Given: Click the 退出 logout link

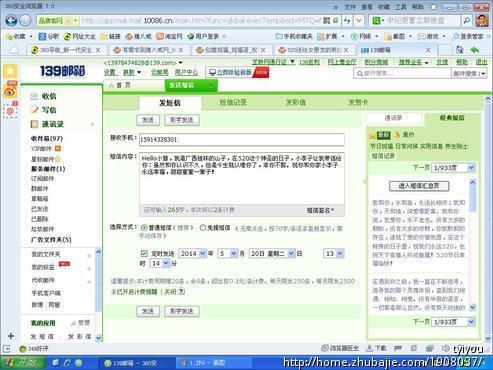Looking at the screenshot, I should coord(481,62).
